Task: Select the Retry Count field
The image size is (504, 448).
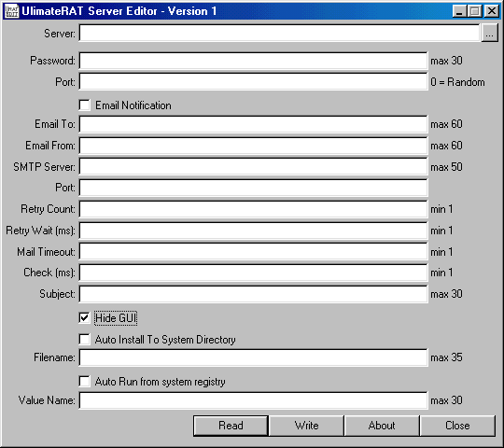Action: pyautogui.click(x=253, y=209)
